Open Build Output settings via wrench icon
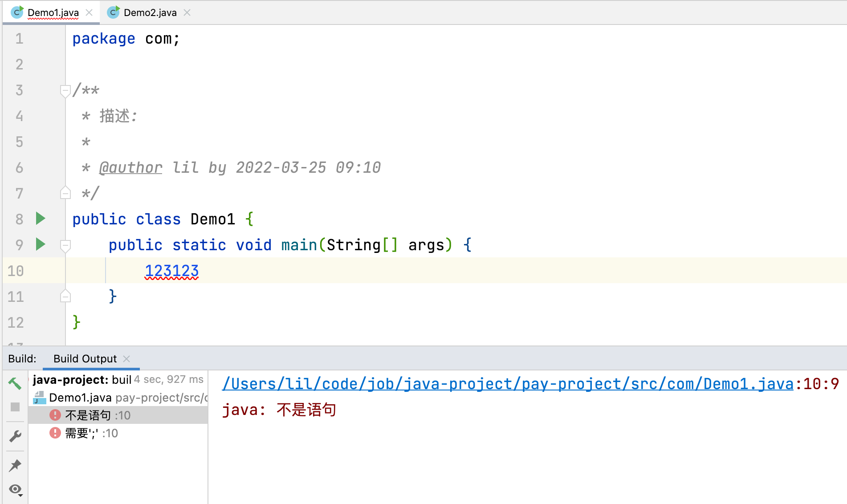847x504 pixels. tap(15, 435)
